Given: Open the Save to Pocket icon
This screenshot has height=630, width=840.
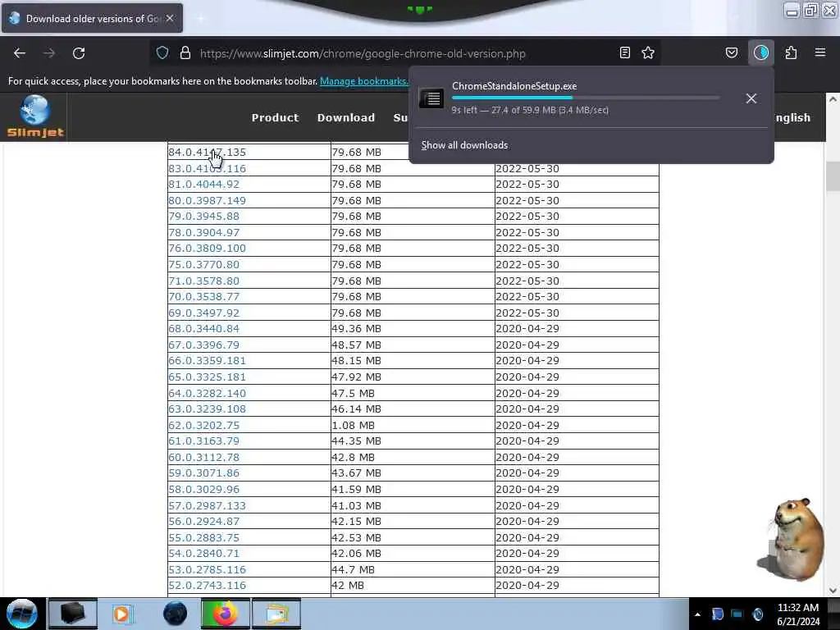Looking at the screenshot, I should coord(731,52).
